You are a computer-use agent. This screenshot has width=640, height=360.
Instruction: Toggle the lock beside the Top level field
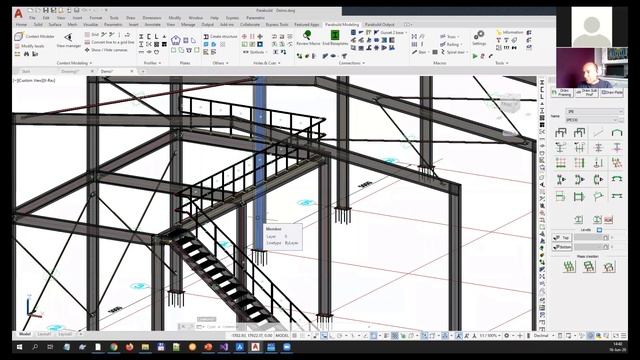606,238
